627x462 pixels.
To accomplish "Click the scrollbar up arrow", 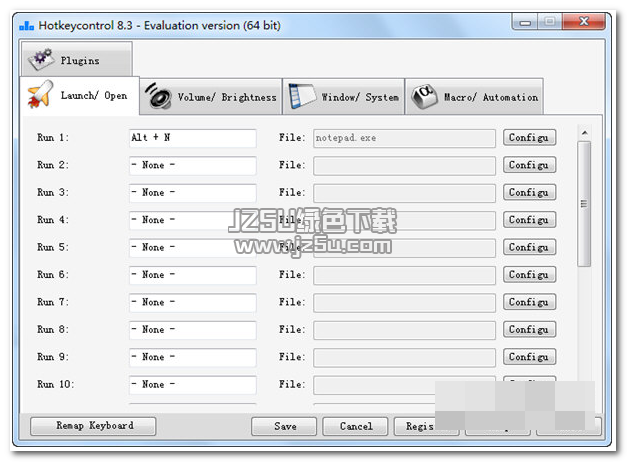I will click(x=584, y=133).
